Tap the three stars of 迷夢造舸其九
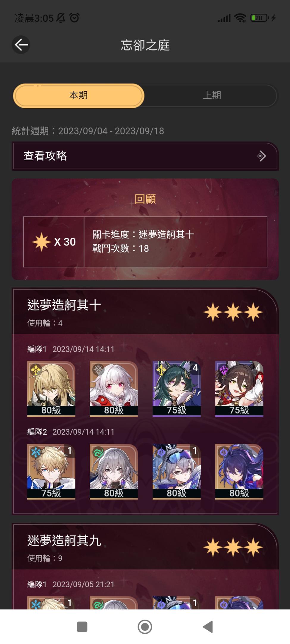Viewport: 290px width, 644px height. pyautogui.click(x=233, y=547)
